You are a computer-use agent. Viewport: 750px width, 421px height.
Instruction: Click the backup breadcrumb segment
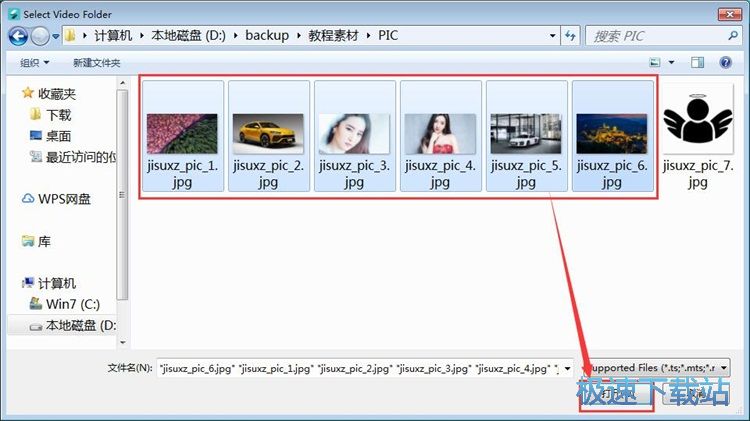[x=267, y=36]
